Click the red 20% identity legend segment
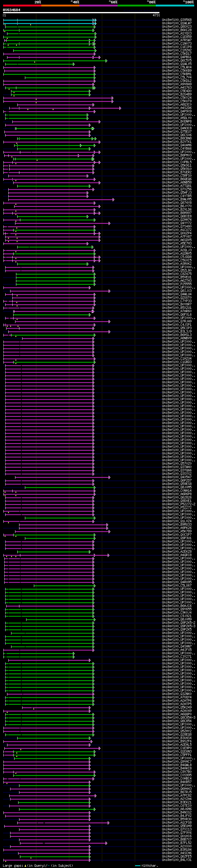 (22, 6)
